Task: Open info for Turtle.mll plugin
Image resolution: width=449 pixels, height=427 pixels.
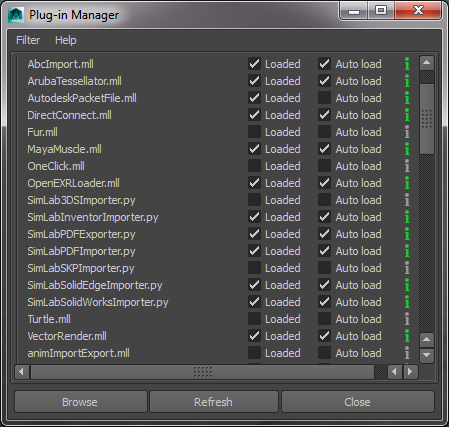Action: 407,319
